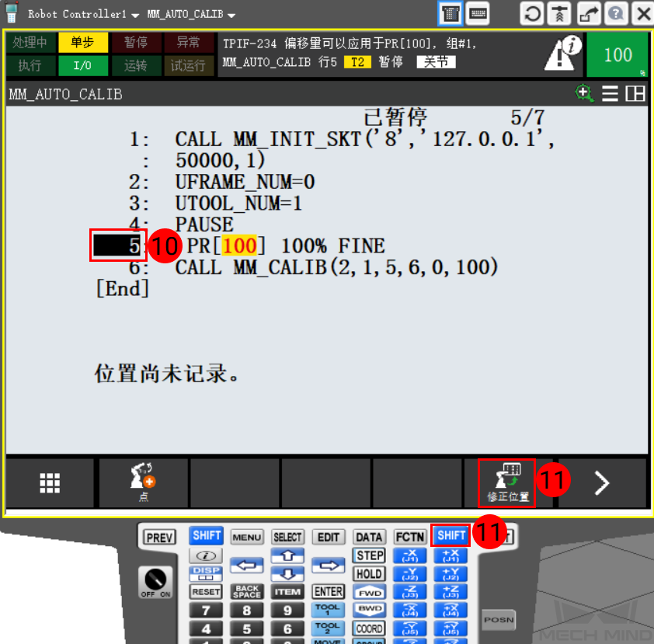Click the TOOL 2 key
The image size is (654, 644).
328,628
